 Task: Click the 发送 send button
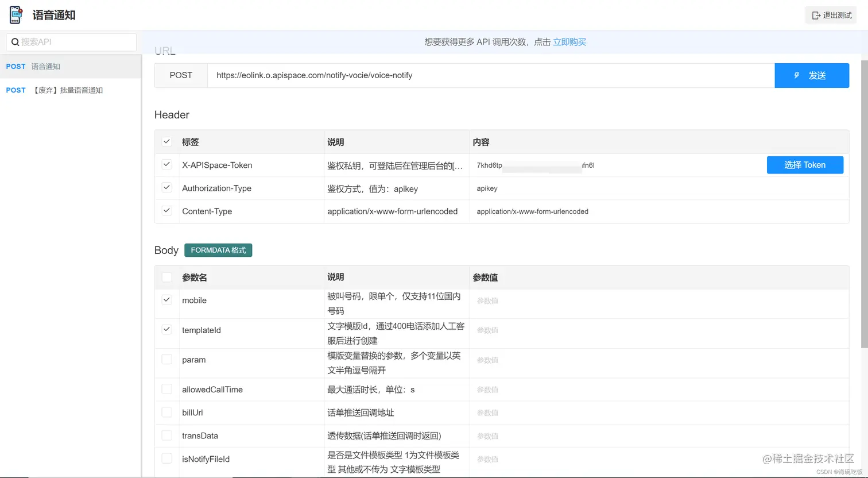(x=812, y=75)
